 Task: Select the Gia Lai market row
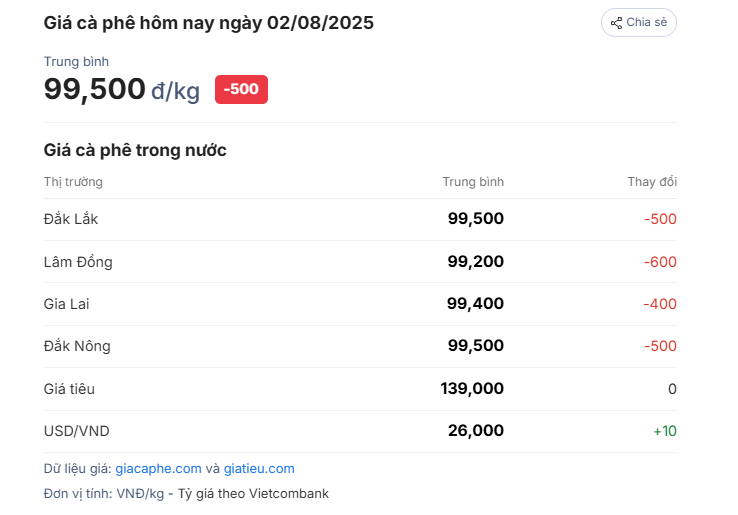(x=360, y=304)
